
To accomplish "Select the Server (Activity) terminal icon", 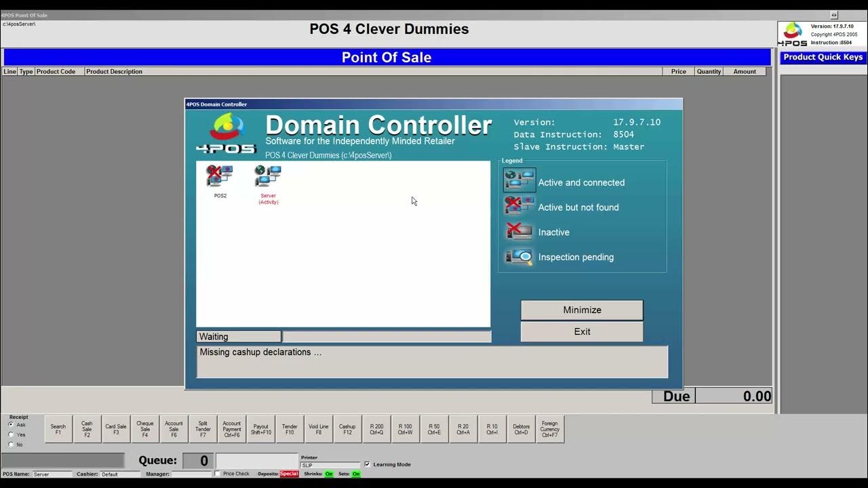I will 268,177.
